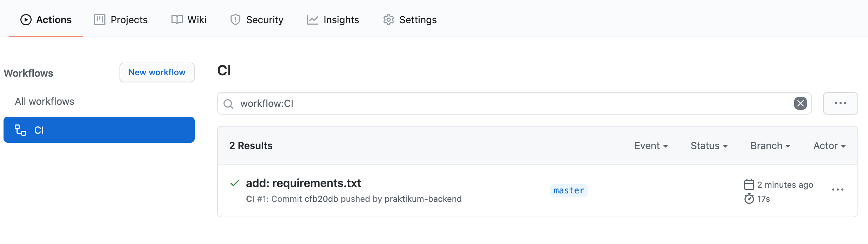Open the Actor filter dropdown
The image size is (868, 244).
pyautogui.click(x=830, y=146)
